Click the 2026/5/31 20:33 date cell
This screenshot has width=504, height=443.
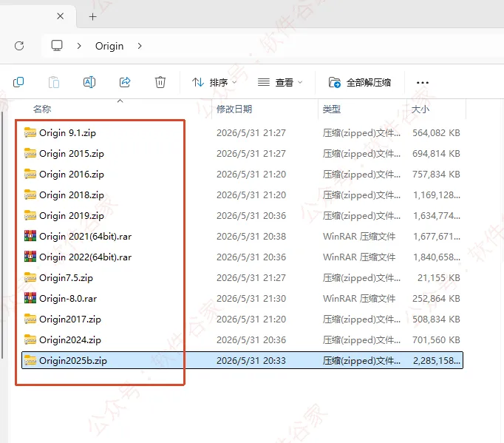tap(251, 361)
